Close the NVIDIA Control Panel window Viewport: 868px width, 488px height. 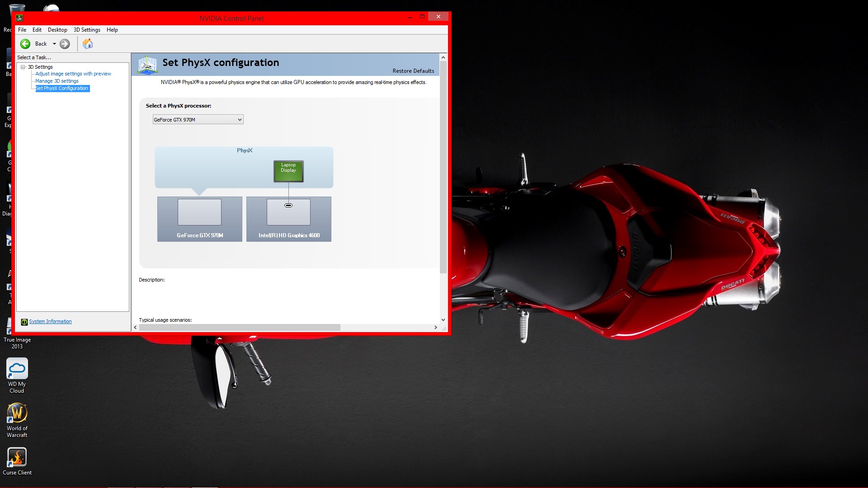(x=438, y=17)
